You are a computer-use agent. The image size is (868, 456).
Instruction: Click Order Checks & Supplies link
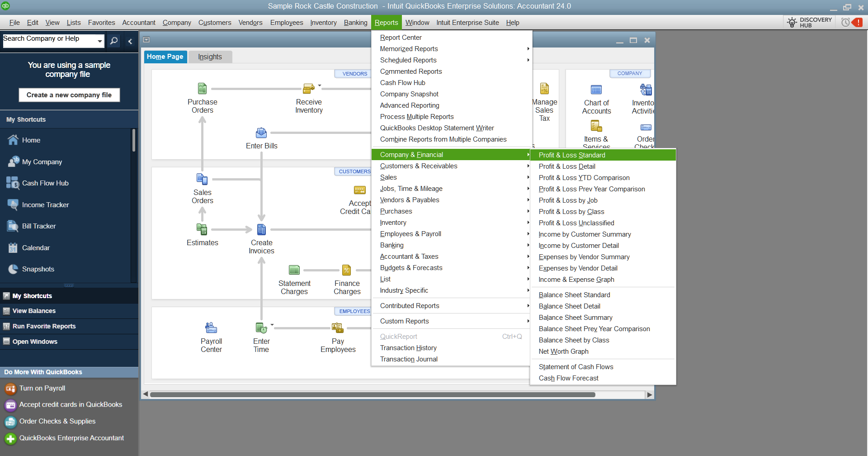pos(57,421)
